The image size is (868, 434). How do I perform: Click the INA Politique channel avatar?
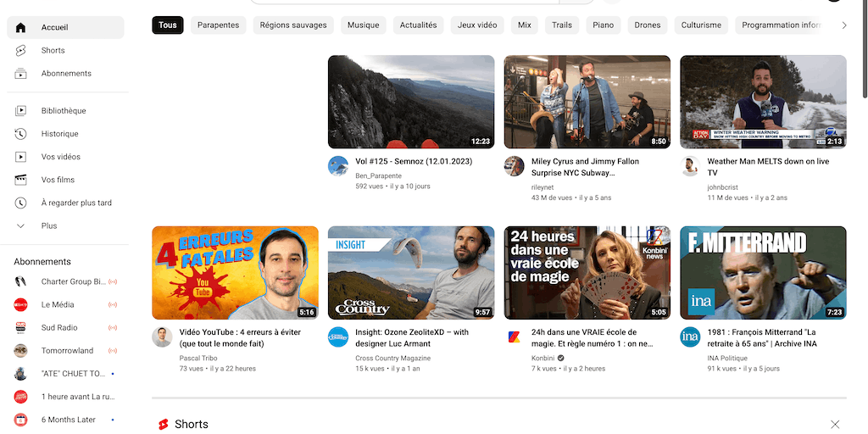click(x=690, y=337)
